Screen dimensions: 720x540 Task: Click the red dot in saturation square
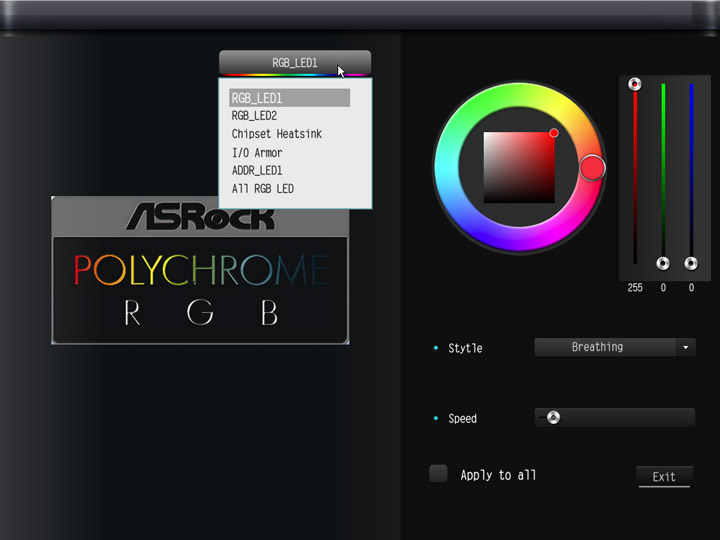(554, 133)
